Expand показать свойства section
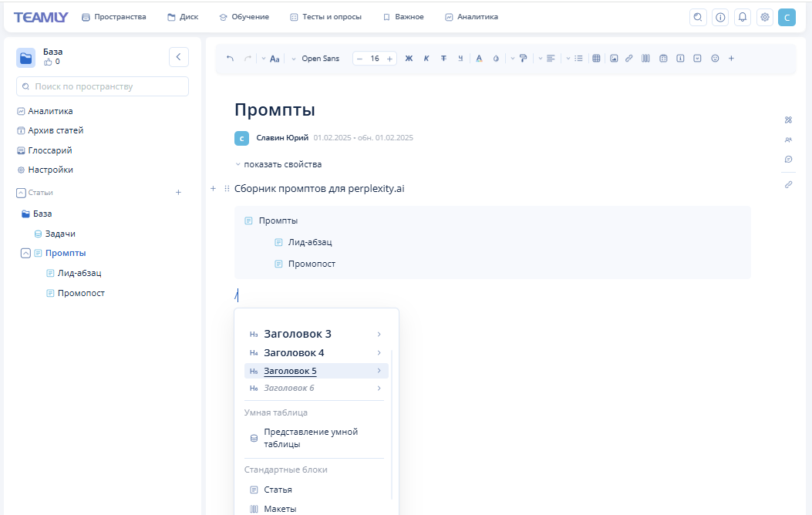This screenshot has height=515, width=812. click(278, 164)
